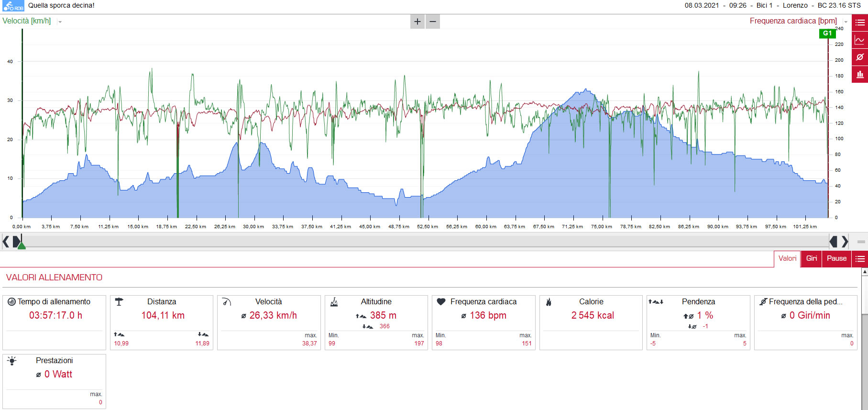Screen dimensions: 868x410
Task: Click the left range arrow on timeline
Action: pos(6,242)
